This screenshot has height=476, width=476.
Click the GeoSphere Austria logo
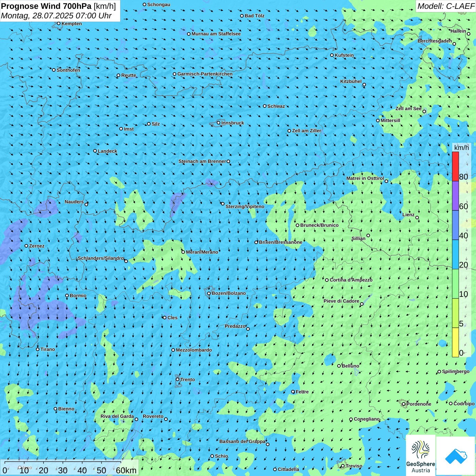[x=421, y=455]
